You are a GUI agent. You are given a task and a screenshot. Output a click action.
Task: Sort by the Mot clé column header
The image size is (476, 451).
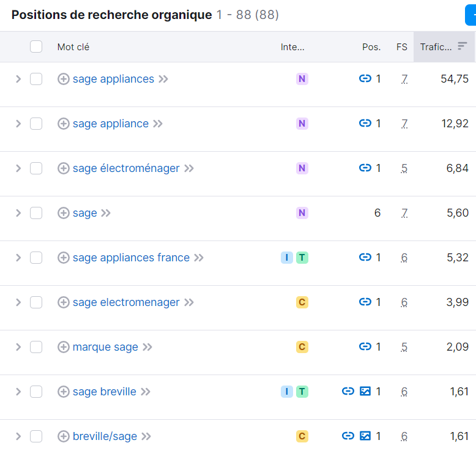click(73, 47)
